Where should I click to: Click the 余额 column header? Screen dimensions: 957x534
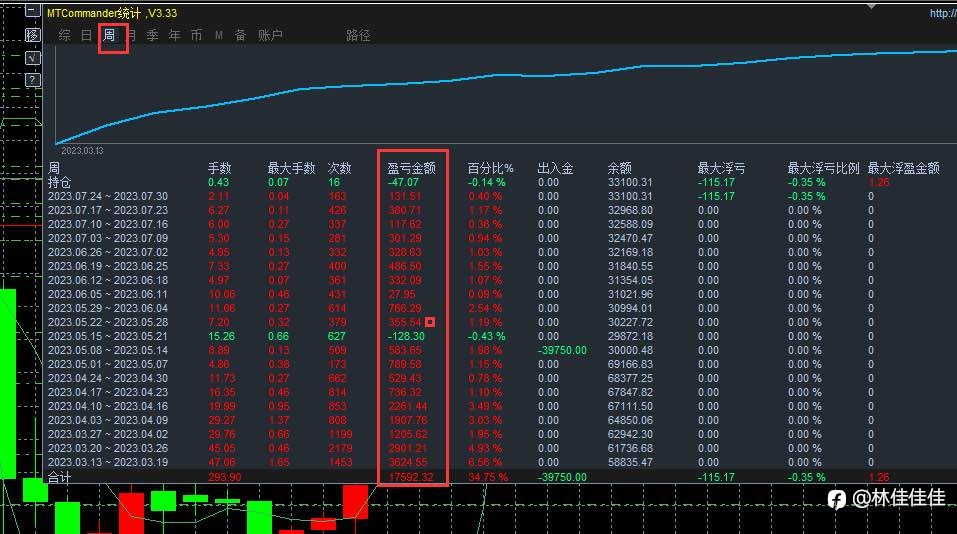pos(619,168)
